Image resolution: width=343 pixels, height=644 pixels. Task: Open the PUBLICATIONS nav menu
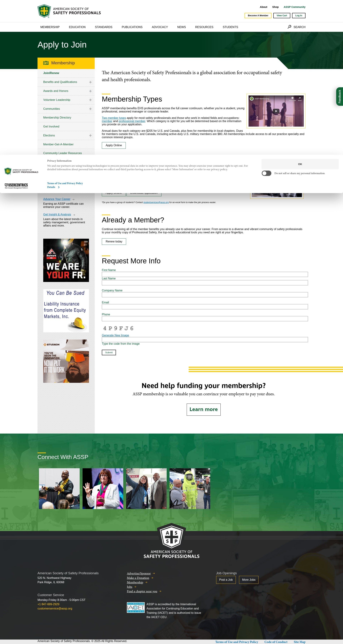(x=132, y=27)
